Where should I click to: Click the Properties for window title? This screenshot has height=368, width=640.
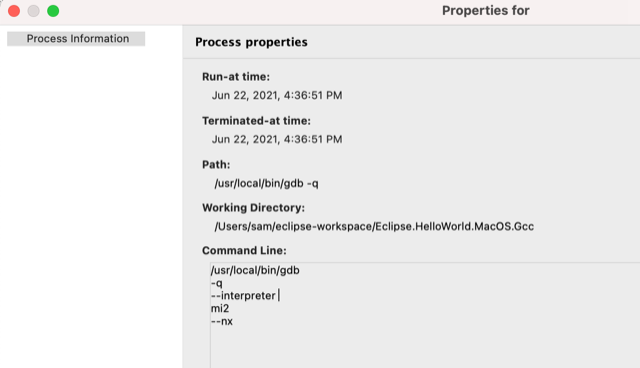(486, 11)
